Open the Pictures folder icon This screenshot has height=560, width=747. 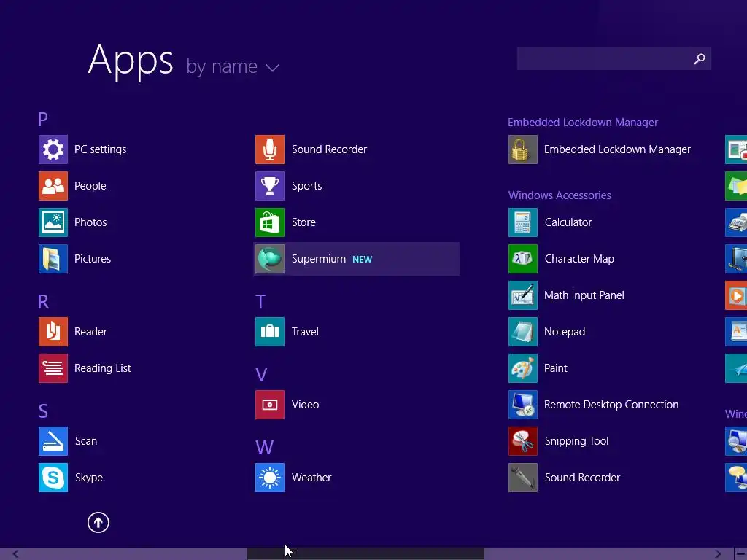(53, 259)
